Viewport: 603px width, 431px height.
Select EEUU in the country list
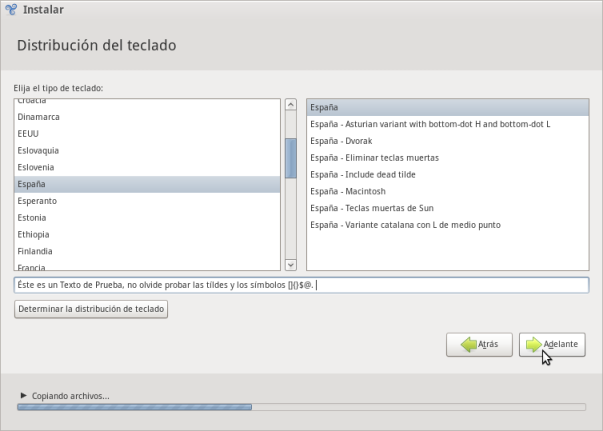tap(147, 134)
